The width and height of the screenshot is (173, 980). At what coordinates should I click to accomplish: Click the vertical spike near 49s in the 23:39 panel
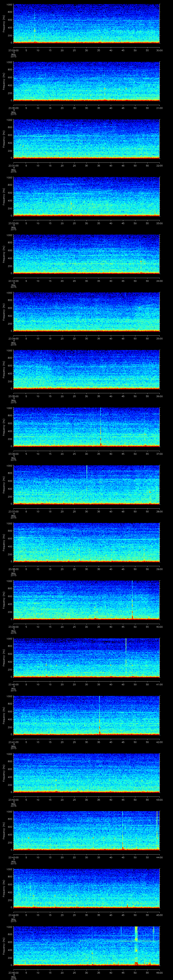pyautogui.click(x=132, y=600)
